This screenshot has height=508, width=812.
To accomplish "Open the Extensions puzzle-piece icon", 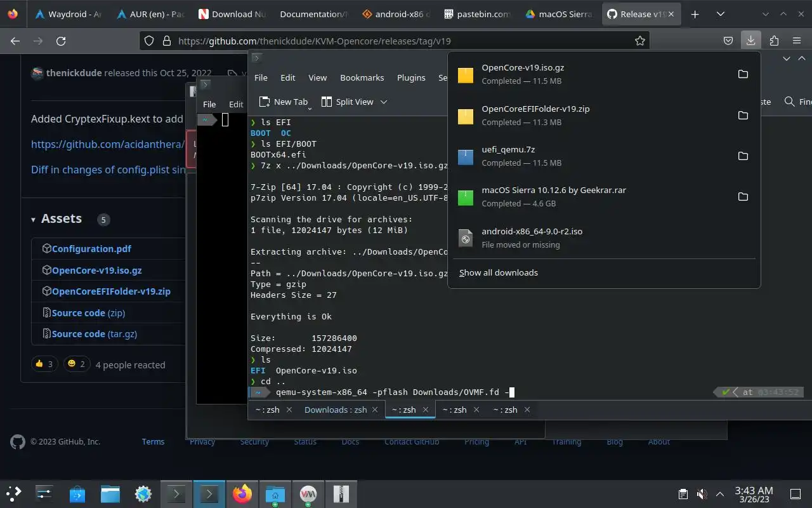I will click(x=774, y=41).
